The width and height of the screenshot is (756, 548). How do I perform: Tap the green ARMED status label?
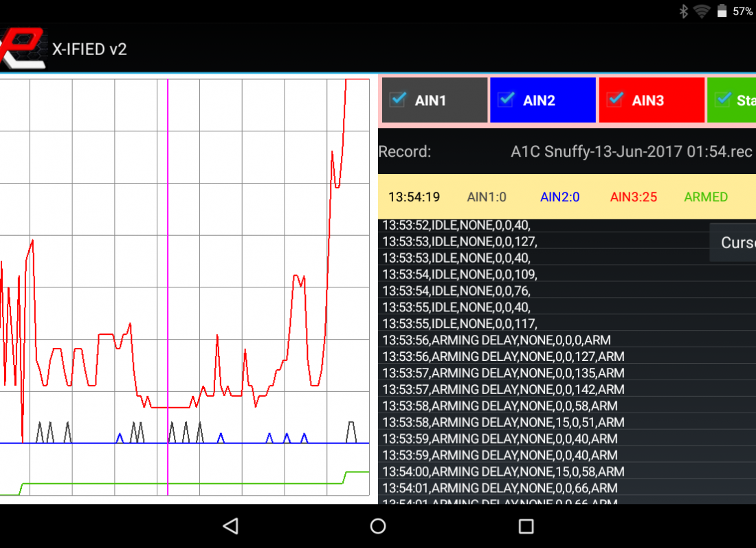(x=705, y=197)
